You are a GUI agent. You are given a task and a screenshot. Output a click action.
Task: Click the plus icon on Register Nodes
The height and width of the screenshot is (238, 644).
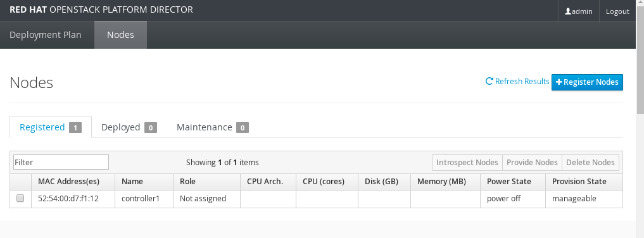(559, 82)
